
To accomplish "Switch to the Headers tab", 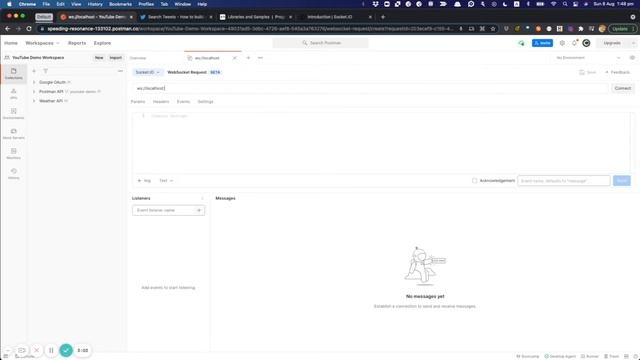I will point(161,102).
